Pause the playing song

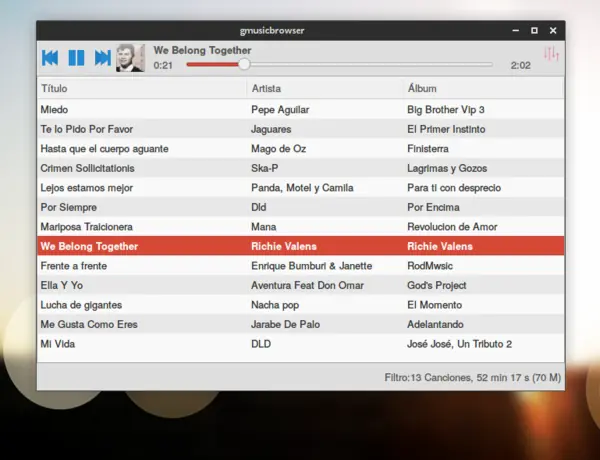(76, 58)
